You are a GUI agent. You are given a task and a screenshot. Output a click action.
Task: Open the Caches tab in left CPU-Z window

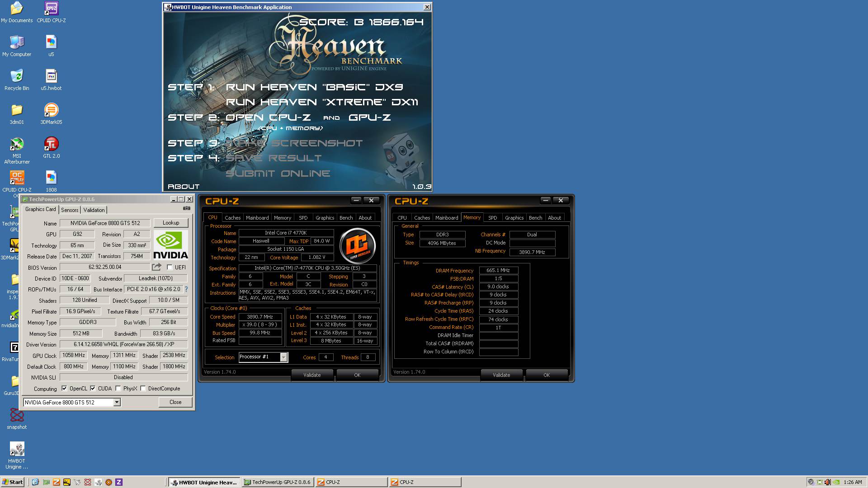tap(232, 217)
